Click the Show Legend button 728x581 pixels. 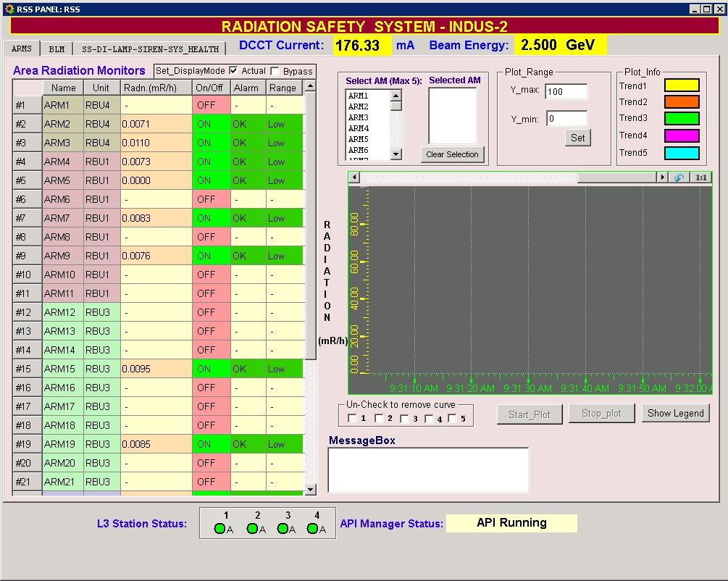point(676,414)
